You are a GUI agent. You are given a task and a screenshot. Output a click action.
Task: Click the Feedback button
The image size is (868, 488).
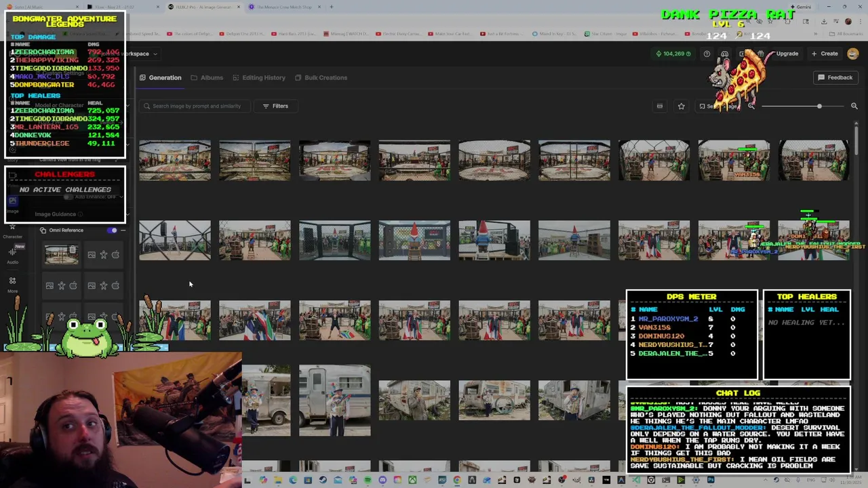coord(835,77)
